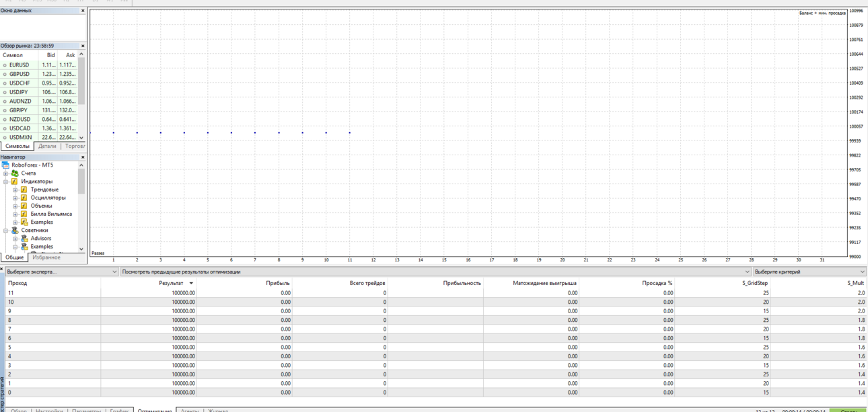Click the circle icon beside NZDUSD
This screenshot has width=868, height=412.
[x=5, y=119]
